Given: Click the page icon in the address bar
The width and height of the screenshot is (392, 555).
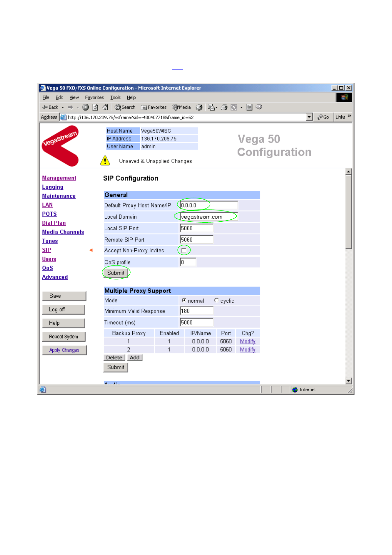Looking at the screenshot, I should [63, 117].
